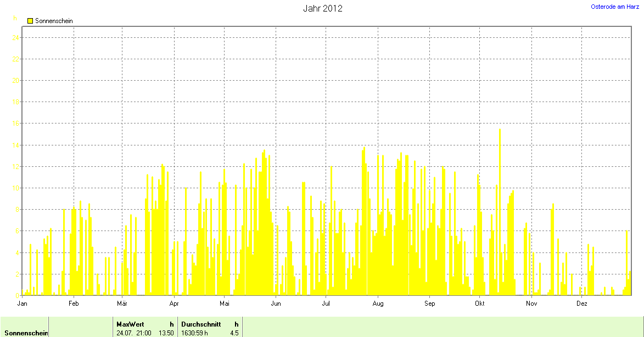Select the 1630:59 h total value
This screenshot has width=644, height=337.
[x=195, y=333]
